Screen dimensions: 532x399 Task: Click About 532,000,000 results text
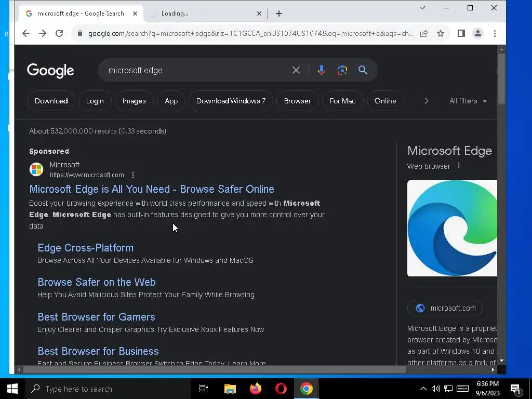point(98,131)
